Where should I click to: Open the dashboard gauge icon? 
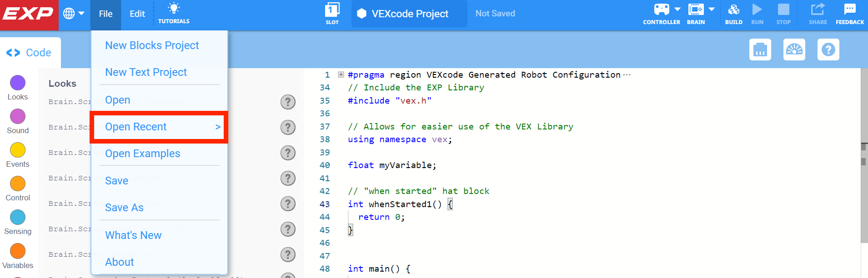click(794, 50)
